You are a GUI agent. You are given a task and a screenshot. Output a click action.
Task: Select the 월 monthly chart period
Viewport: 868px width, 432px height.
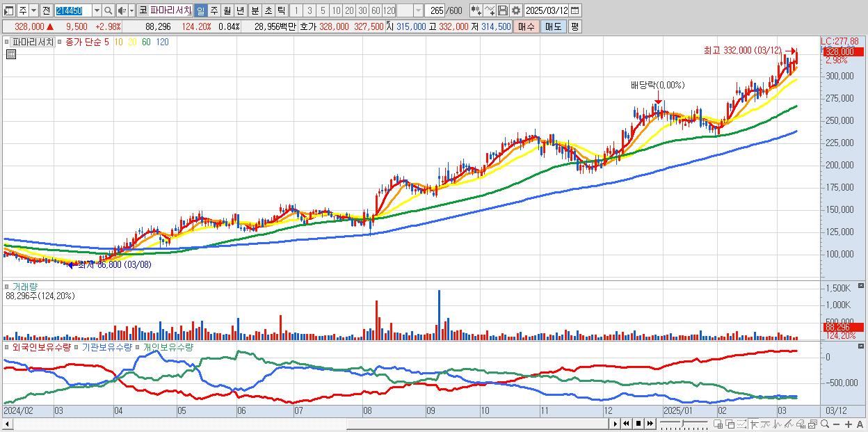pos(227,10)
